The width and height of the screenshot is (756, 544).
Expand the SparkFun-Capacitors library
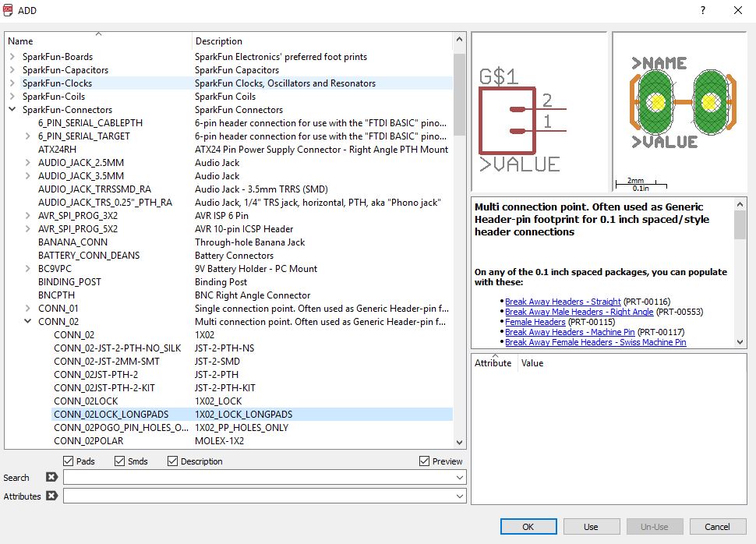[12, 70]
